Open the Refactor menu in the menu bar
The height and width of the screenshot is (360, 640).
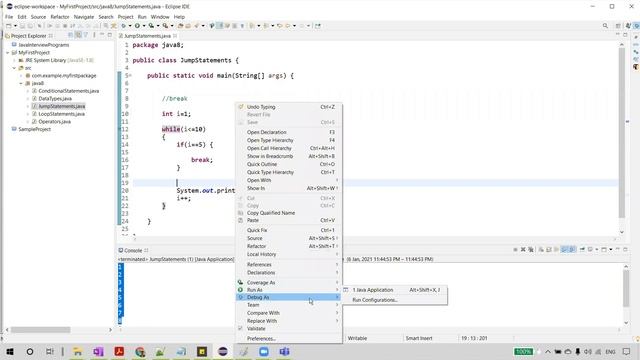point(60,17)
